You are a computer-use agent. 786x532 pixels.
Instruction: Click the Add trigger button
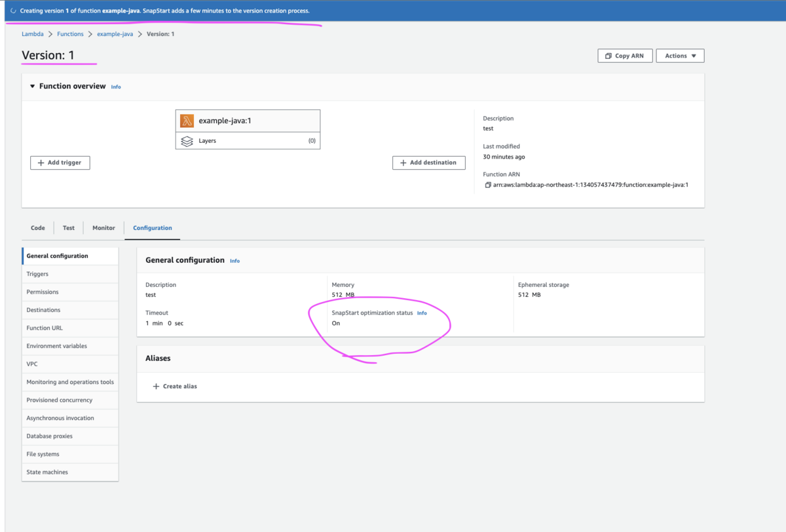point(60,162)
